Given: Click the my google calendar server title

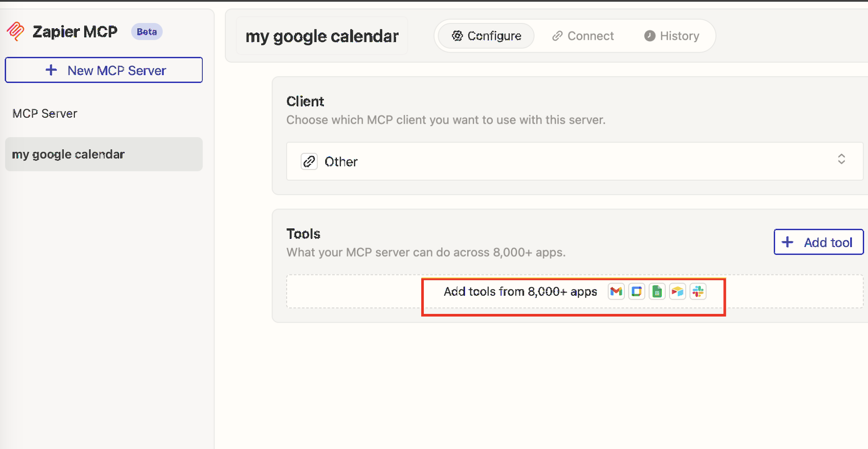Looking at the screenshot, I should (x=322, y=36).
